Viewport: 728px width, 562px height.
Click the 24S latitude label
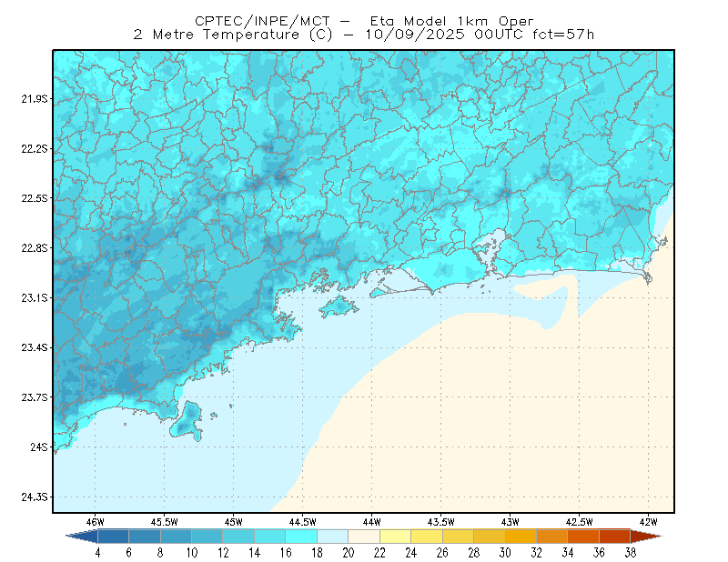click(x=39, y=447)
